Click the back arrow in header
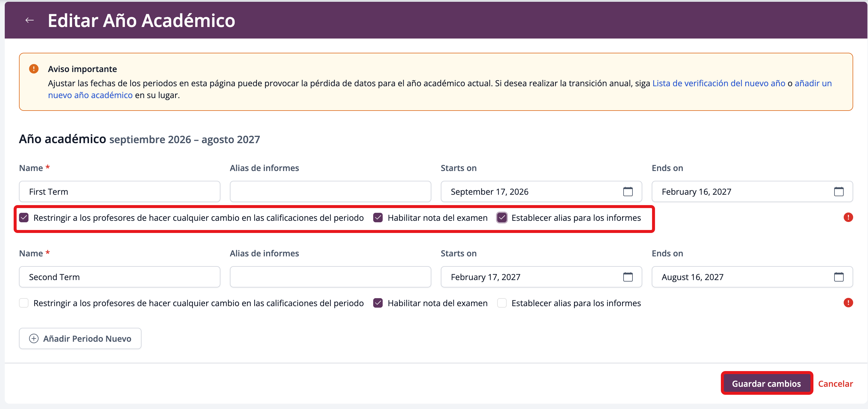The height and width of the screenshot is (409, 868). coord(30,20)
